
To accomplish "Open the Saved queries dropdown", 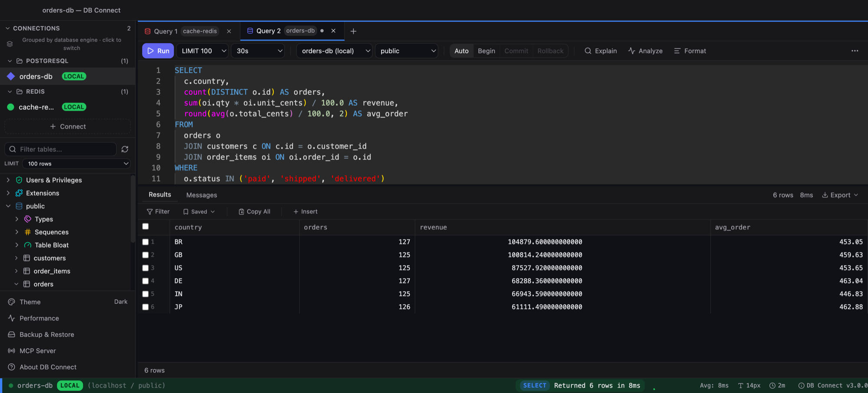I will pos(199,212).
